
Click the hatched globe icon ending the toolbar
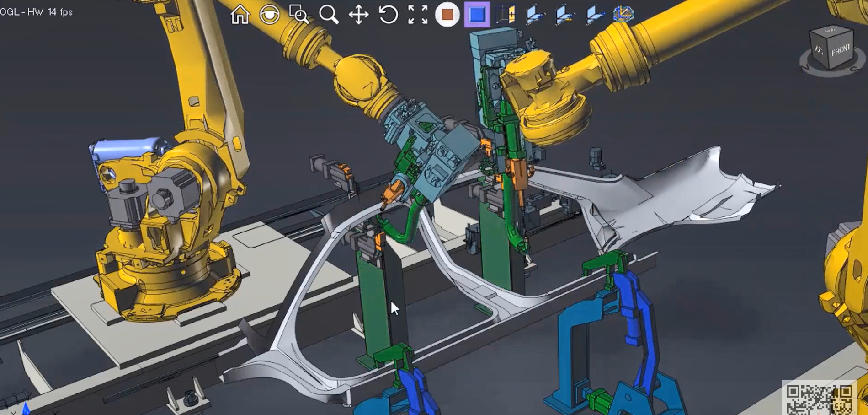point(623,14)
